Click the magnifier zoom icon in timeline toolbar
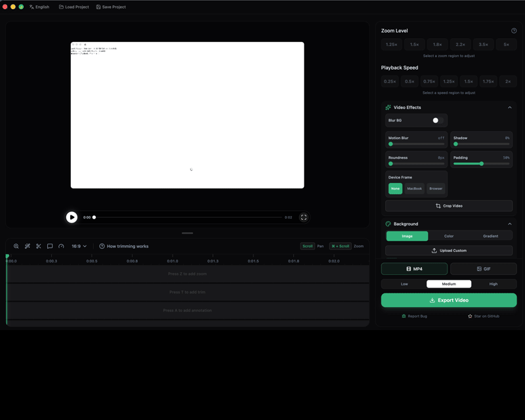 click(x=15, y=246)
